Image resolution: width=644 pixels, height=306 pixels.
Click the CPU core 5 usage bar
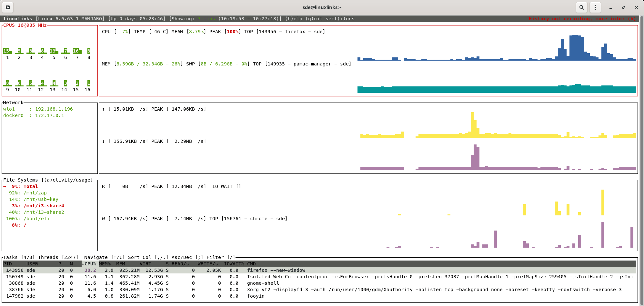pos(54,51)
